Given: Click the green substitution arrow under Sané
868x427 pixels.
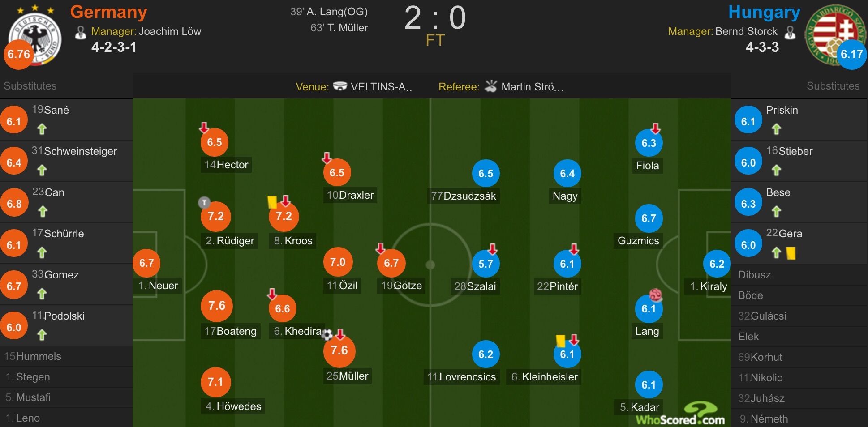Looking at the screenshot, I should coord(42,129).
